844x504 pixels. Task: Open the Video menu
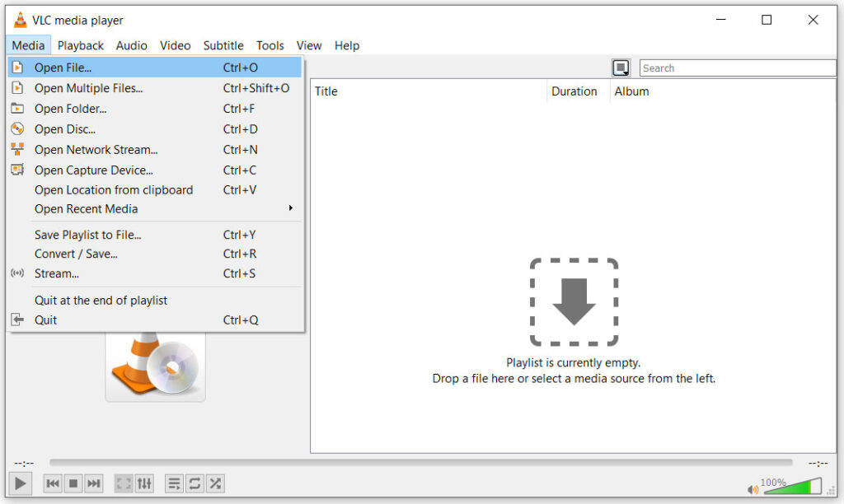pyautogui.click(x=175, y=46)
